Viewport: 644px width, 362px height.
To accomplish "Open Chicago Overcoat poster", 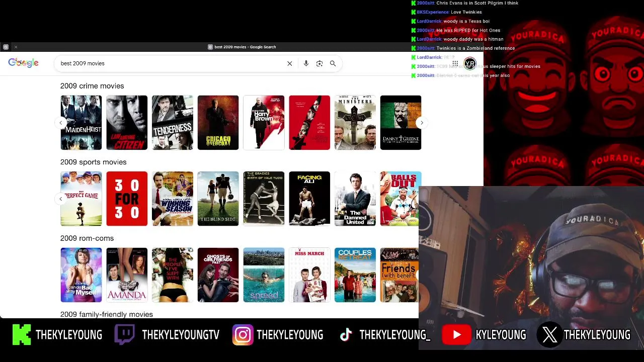I will point(218,123).
